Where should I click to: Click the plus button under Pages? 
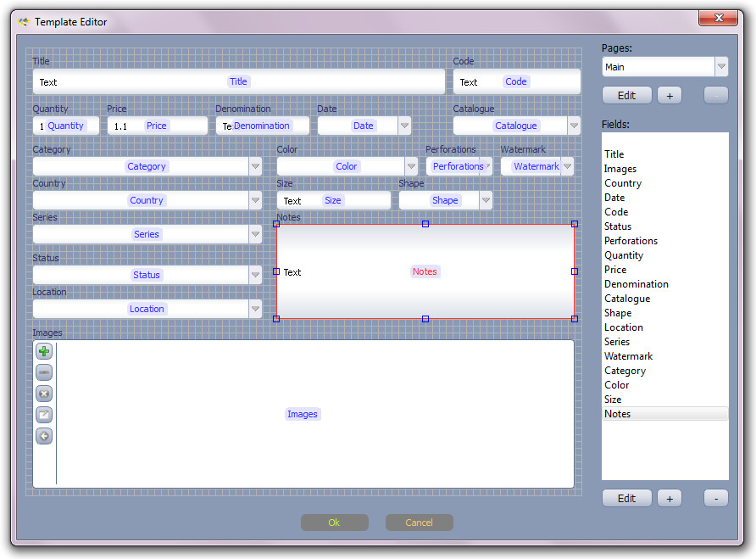[670, 95]
